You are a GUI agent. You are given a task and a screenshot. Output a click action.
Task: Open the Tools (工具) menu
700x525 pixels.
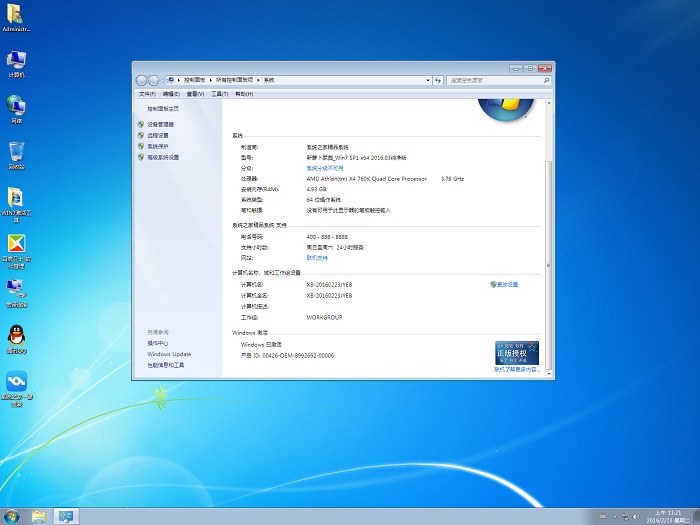(x=219, y=94)
